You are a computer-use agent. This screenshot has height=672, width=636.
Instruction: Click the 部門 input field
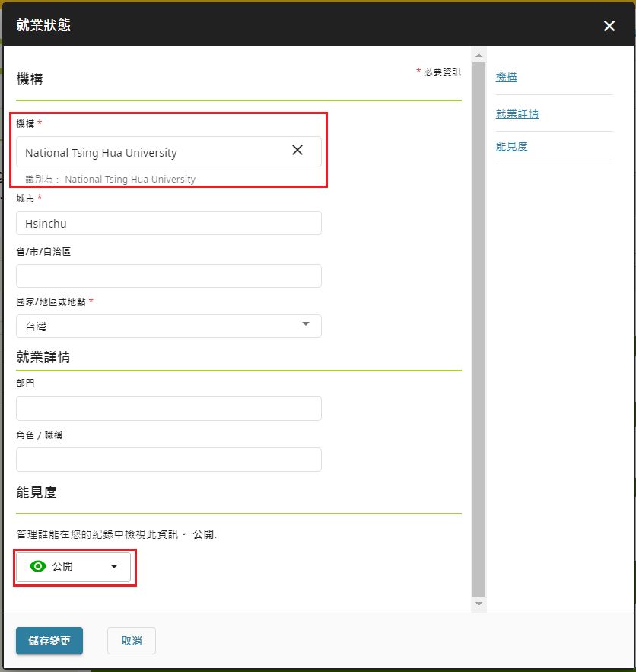[168, 408]
